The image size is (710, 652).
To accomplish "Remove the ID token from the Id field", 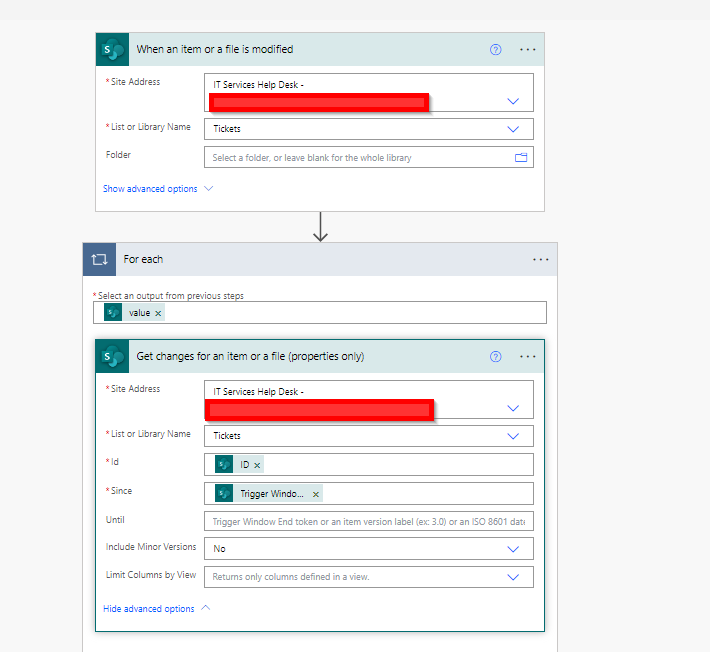I will click(x=257, y=465).
